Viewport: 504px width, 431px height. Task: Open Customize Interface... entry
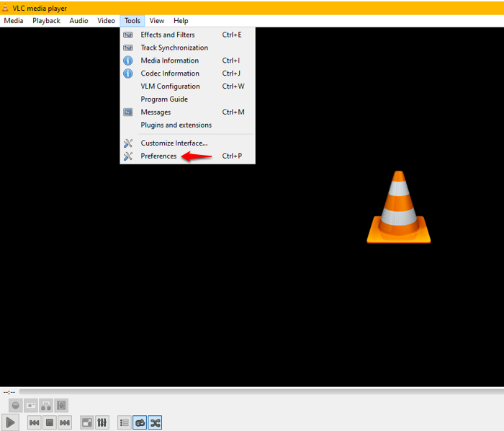(x=188, y=143)
